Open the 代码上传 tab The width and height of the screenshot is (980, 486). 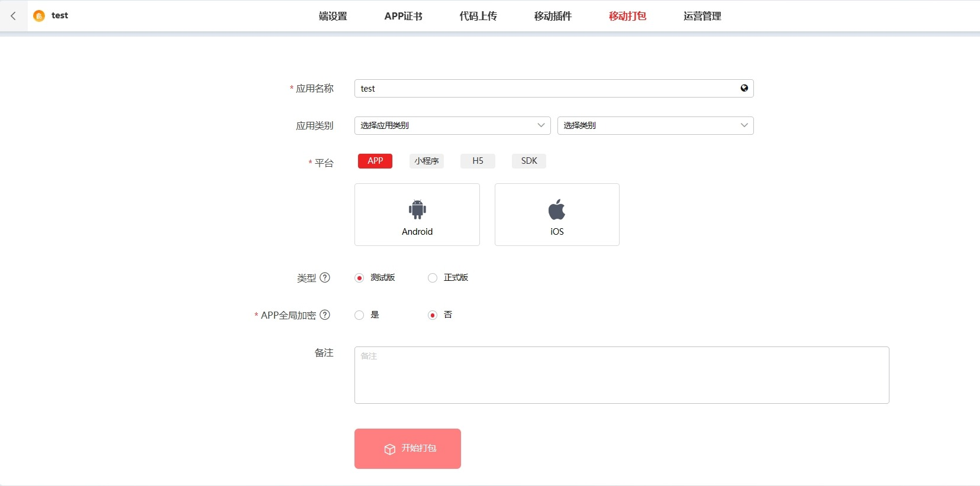tap(478, 16)
